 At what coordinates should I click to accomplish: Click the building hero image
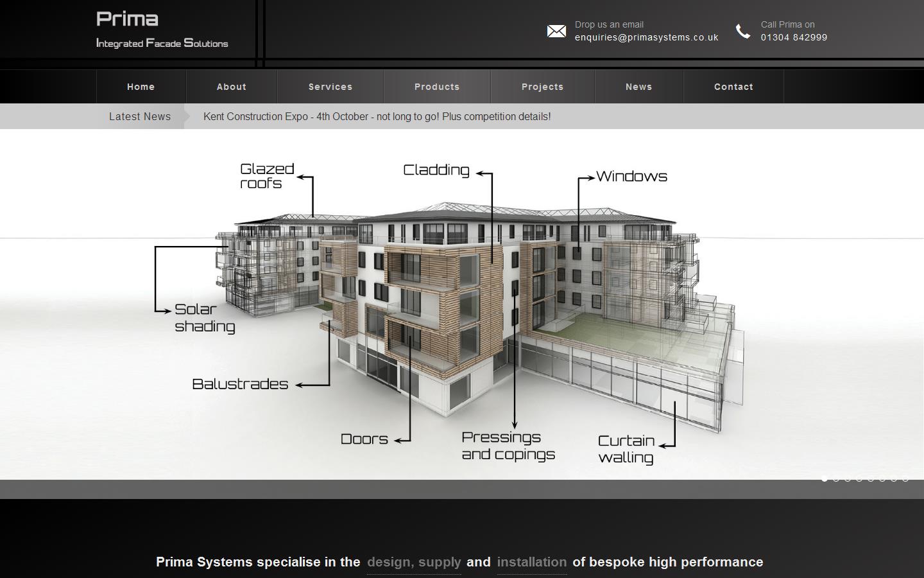click(x=462, y=302)
